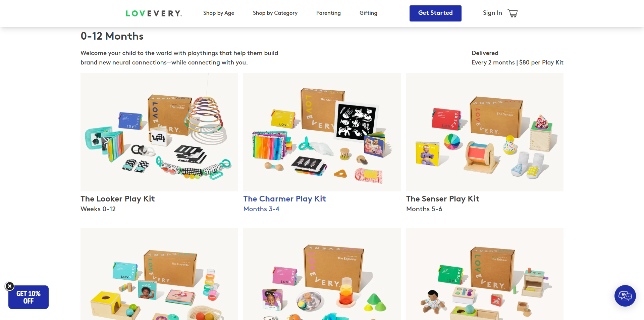
Task: Open The Charmer Play Kit image
Action: pyautogui.click(x=322, y=132)
